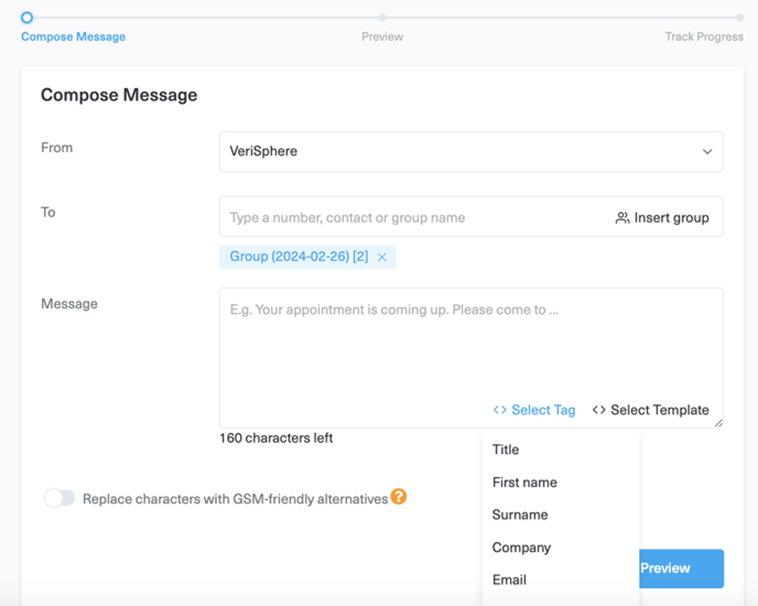Click the Preview step dot on progress bar
The width and height of the screenshot is (758, 606).
tap(382, 18)
